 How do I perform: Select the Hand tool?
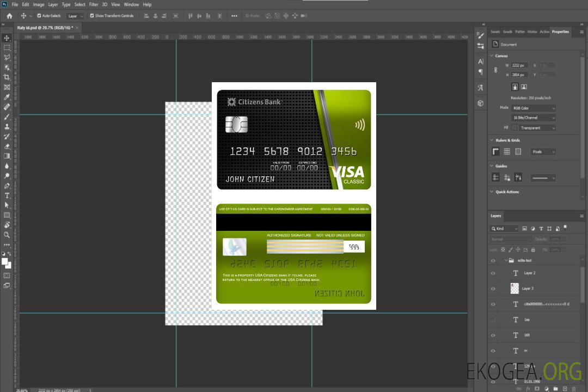[7, 225]
